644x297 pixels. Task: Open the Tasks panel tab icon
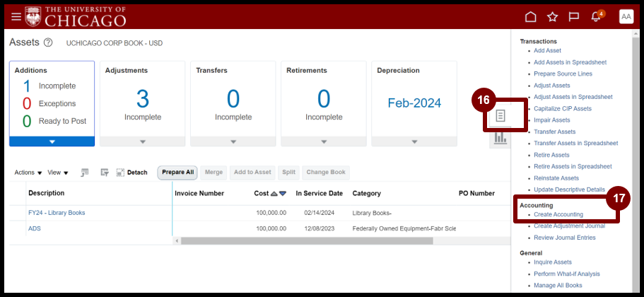(500, 116)
